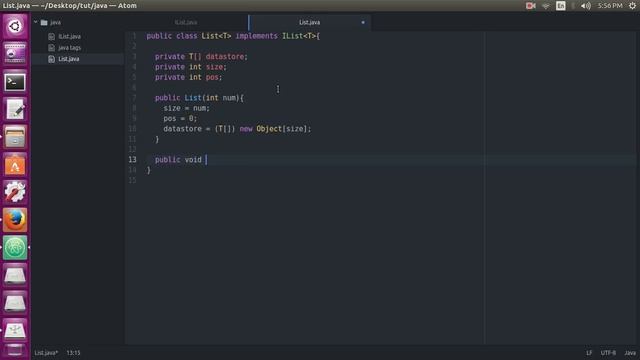Screen dimensions: 640x360
Task: Click 'public List(int num){' constructor line
Action: (199, 98)
